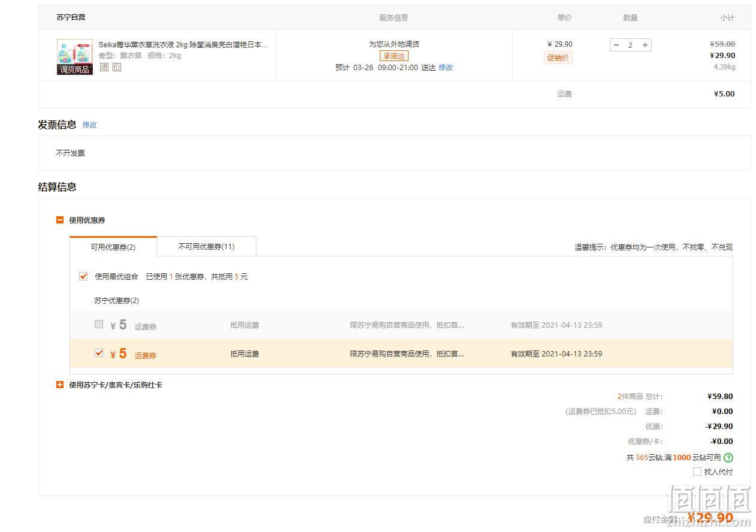Switch to the 可用优惠券(2) tab

(x=113, y=247)
